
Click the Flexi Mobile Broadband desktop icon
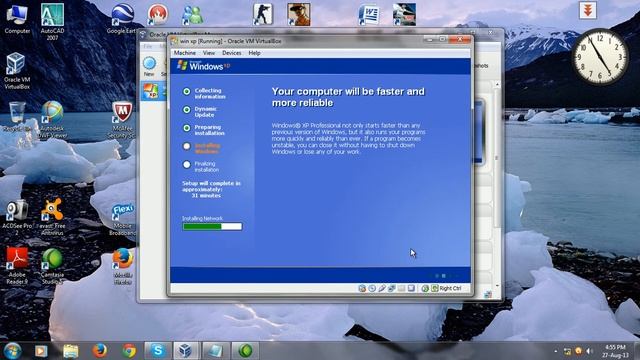point(122,220)
